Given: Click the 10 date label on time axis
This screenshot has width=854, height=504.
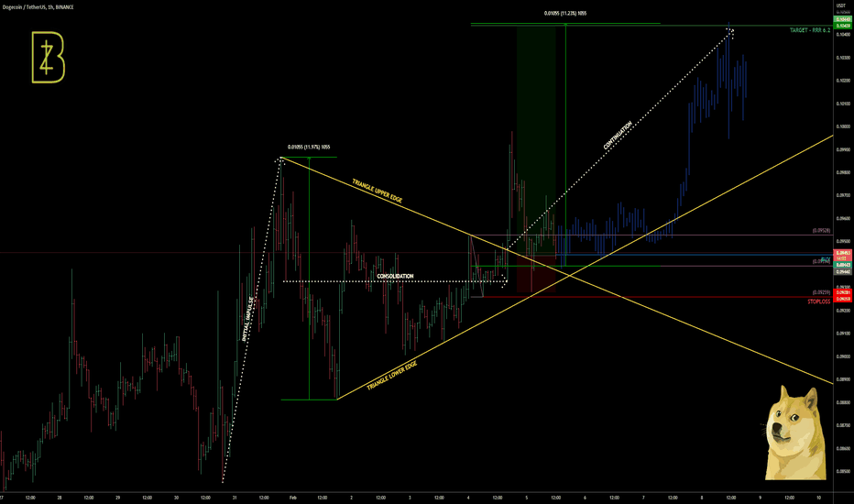Looking at the screenshot, I should click(x=818, y=498).
